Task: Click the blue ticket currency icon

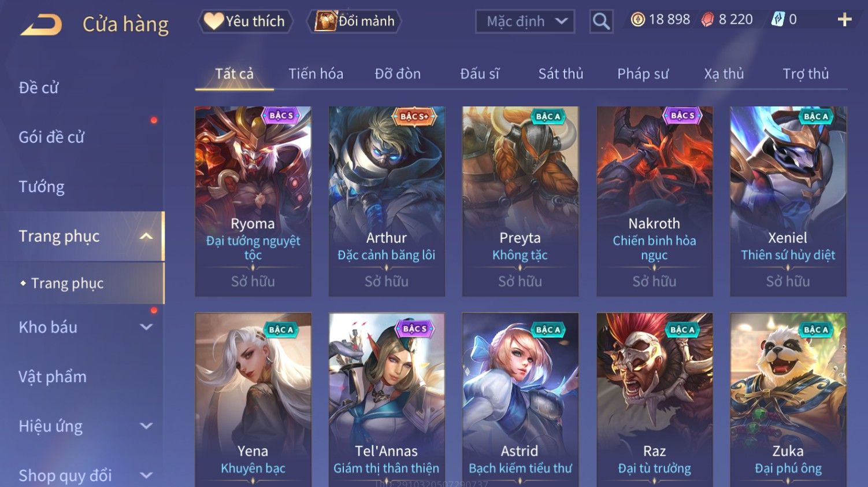Action: (778, 20)
